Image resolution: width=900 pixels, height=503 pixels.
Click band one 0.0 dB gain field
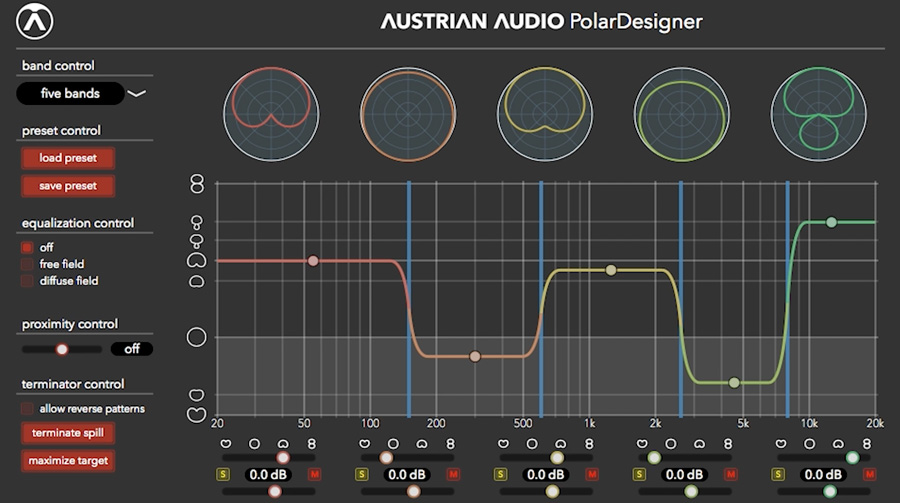coord(268,475)
